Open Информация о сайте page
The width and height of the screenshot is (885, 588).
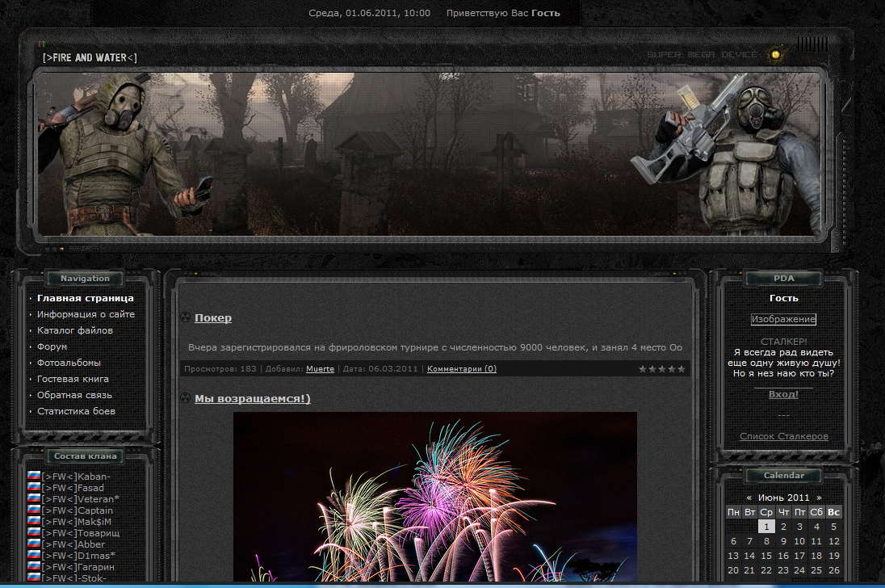coord(86,314)
